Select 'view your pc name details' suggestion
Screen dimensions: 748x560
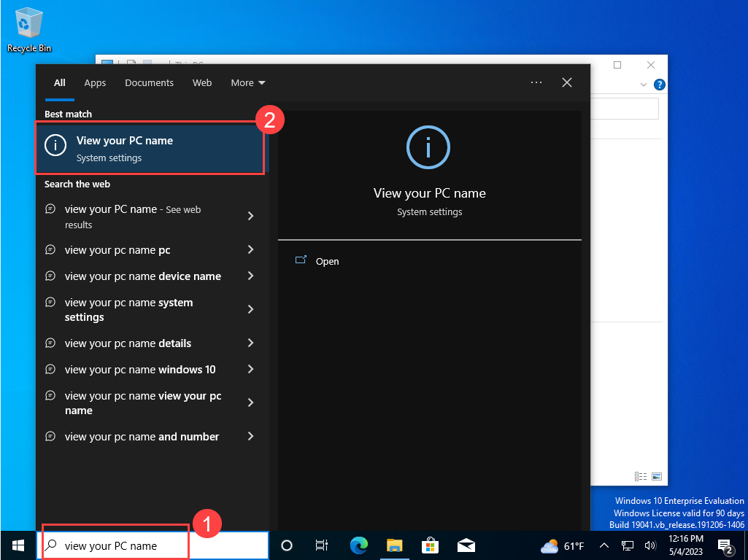click(x=128, y=343)
